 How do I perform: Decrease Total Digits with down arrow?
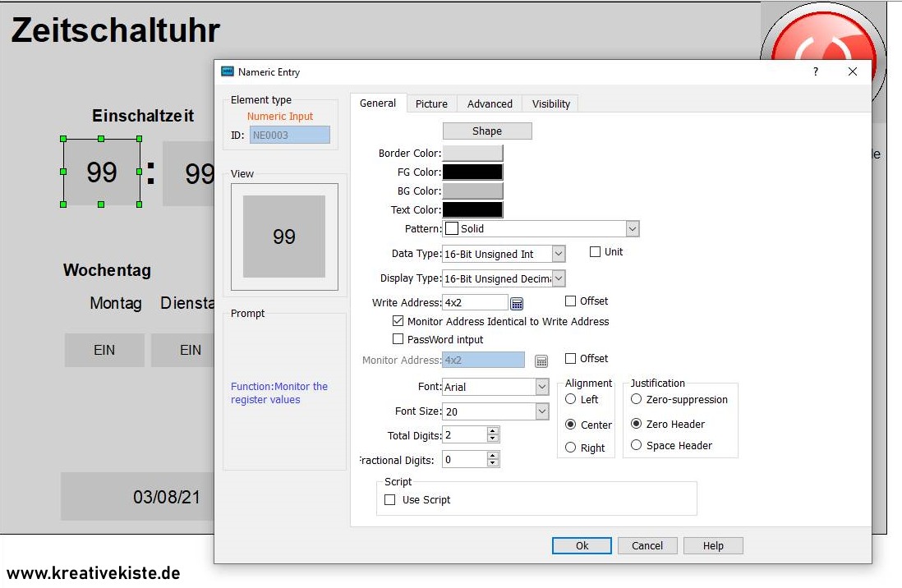(x=492, y=439)
